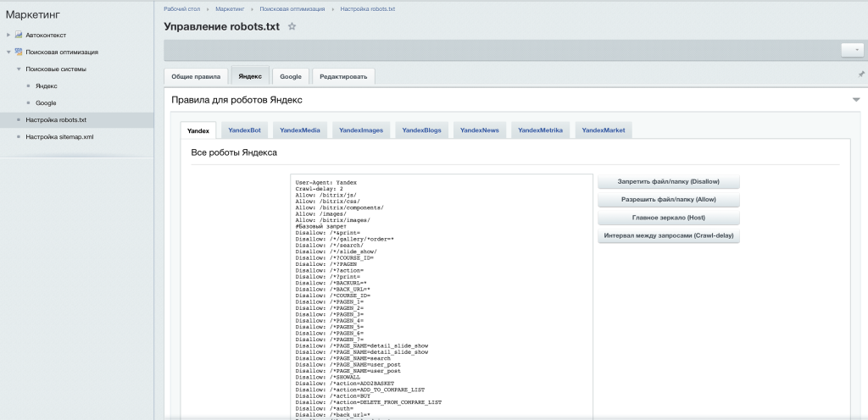The width and height of the screenshot is (868, 420).
Task: Open Google item in sidebar tree
Action: [x=46, y=103]
